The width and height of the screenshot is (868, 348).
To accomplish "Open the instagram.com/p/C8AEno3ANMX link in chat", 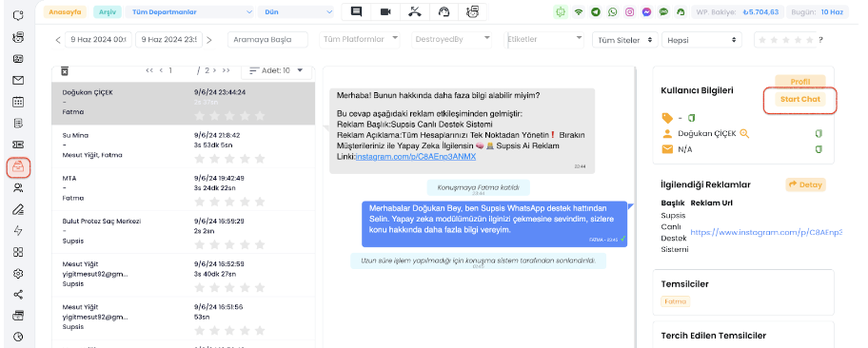I will tap(416, 157).
